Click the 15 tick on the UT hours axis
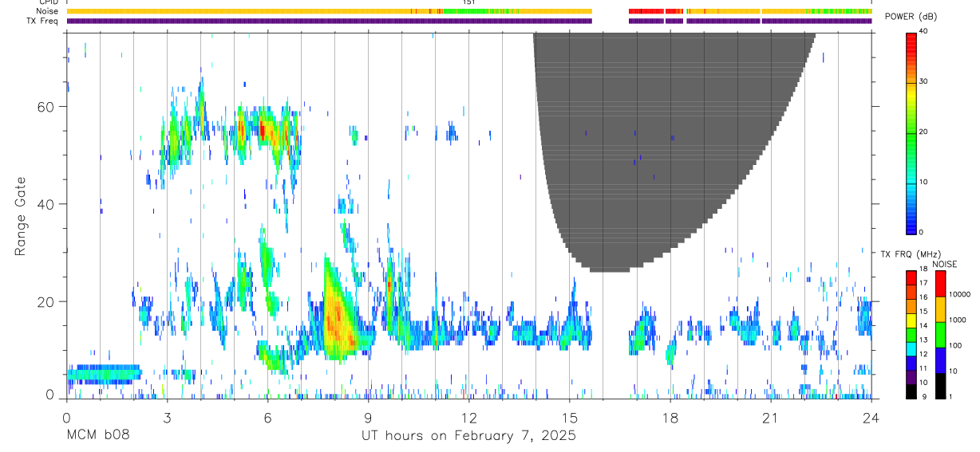Screen dimensions: 980x452 (x=569, y=418)
